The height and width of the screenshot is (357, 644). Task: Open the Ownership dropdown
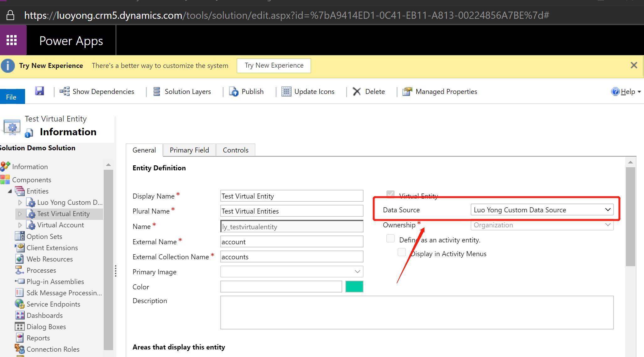click(x=542, y=225)
